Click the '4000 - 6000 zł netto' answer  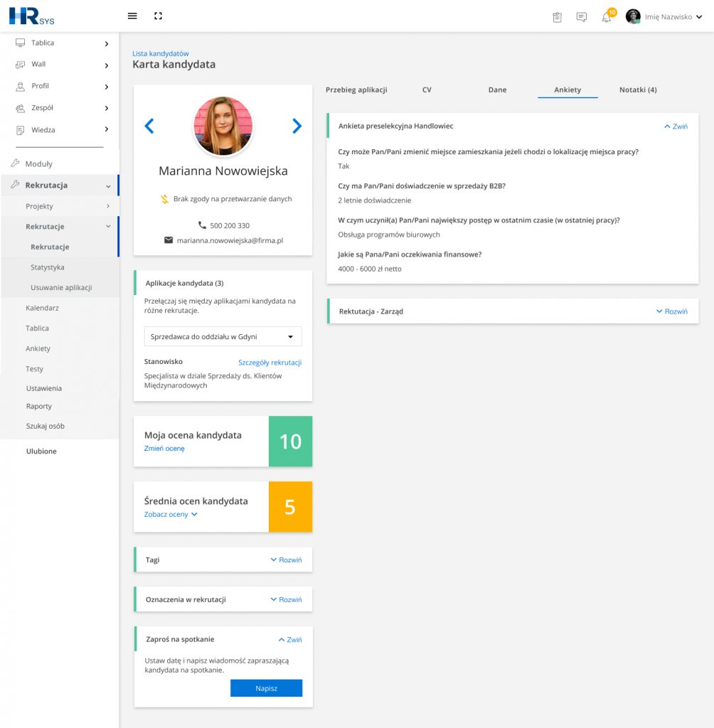370,269
